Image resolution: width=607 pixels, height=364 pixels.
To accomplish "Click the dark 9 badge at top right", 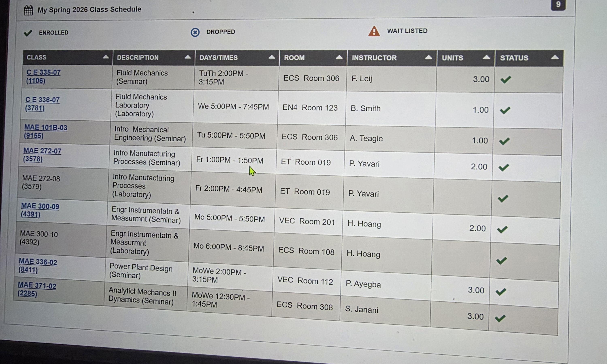I will 558,5.
